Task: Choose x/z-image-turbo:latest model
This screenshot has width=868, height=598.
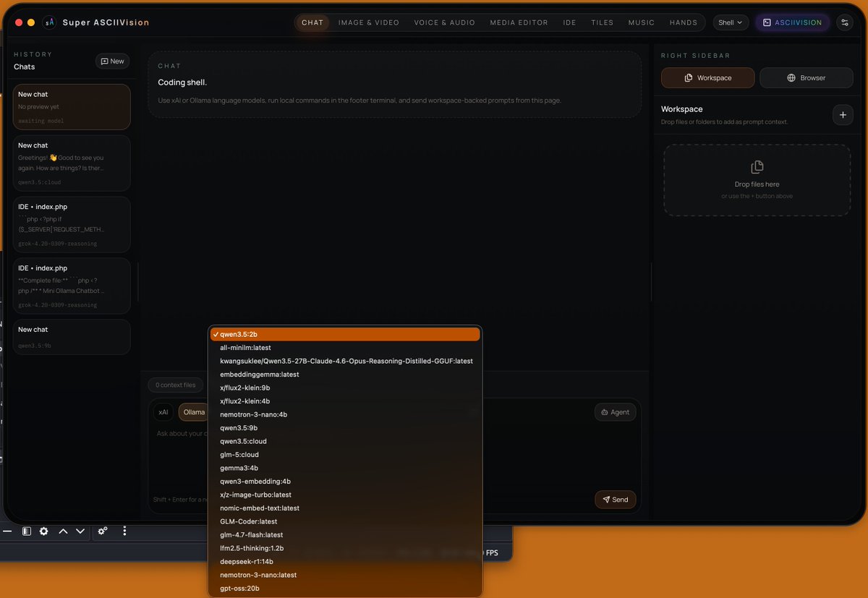Action: coord(345,495)
